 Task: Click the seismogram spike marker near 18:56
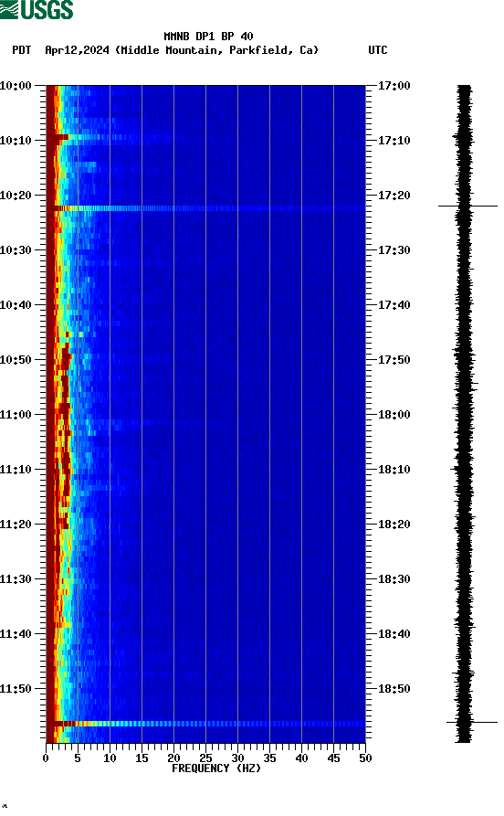pyautogui.click(x=472, y=722)
